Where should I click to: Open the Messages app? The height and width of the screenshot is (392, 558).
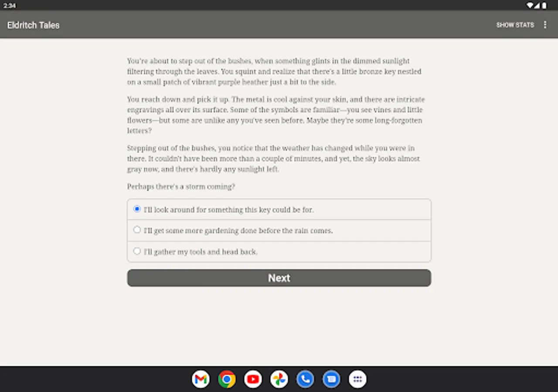pos(331,379)
